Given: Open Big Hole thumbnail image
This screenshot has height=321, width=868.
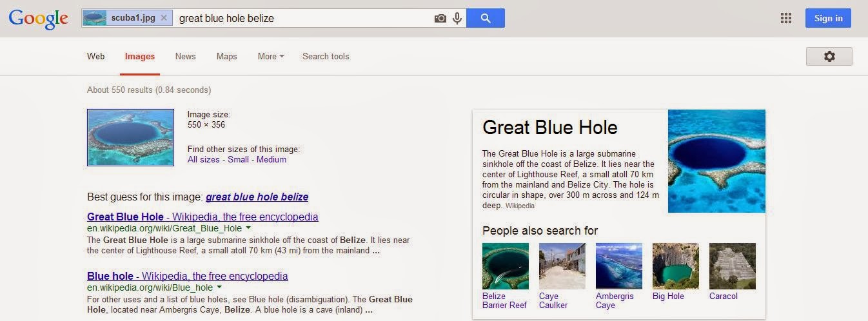Looking at the screenshot, I should pos(676,266).
